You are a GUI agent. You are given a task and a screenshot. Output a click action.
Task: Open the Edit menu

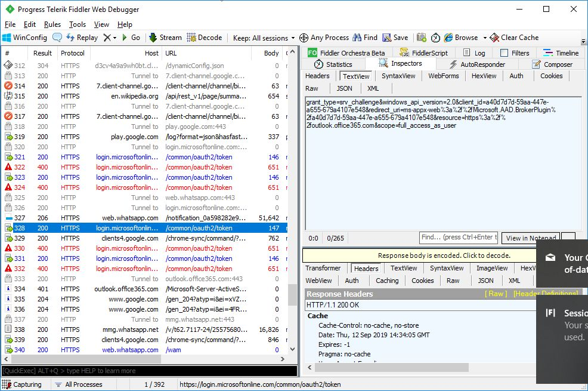click(x=30, y=24)
